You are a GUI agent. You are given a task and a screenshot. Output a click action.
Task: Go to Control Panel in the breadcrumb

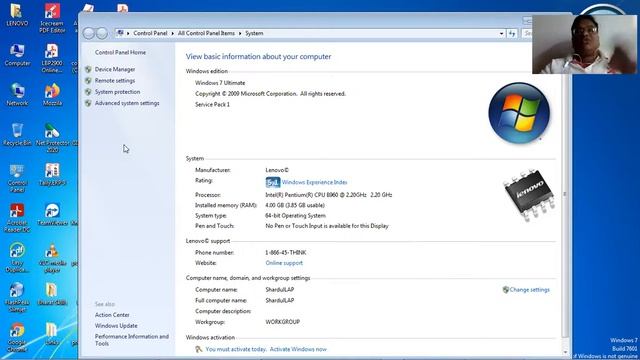click(150, 33)
